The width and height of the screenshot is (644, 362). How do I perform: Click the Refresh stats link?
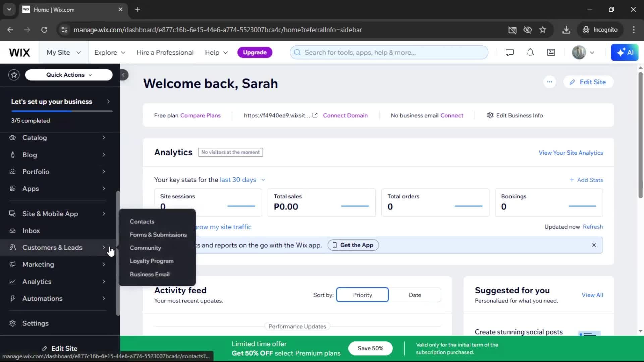pyautogui.click(x=593, y=227)
